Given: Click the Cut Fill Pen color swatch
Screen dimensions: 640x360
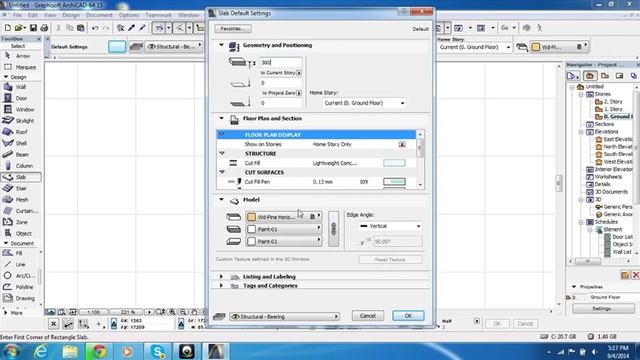Looking at the screenshot, I should click(x=394, y=182).
